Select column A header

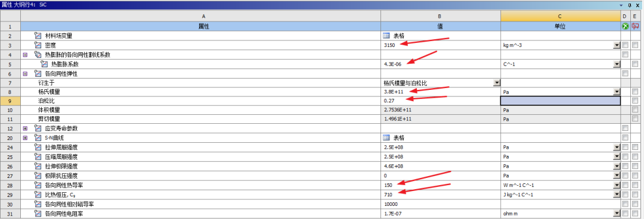click(x=201, y=16)
